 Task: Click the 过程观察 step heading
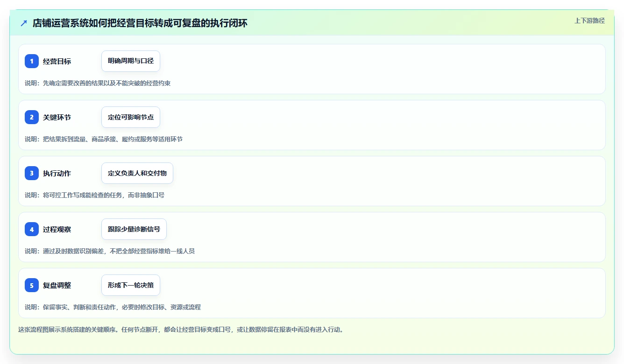click(x=57, y=229)
